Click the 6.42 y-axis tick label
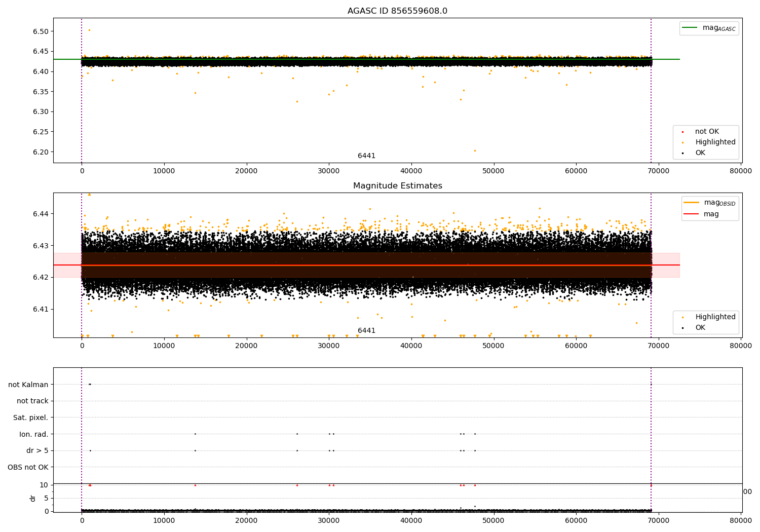Image resolution: width=760 pixels, height=532 pixels. pos(41,277)
